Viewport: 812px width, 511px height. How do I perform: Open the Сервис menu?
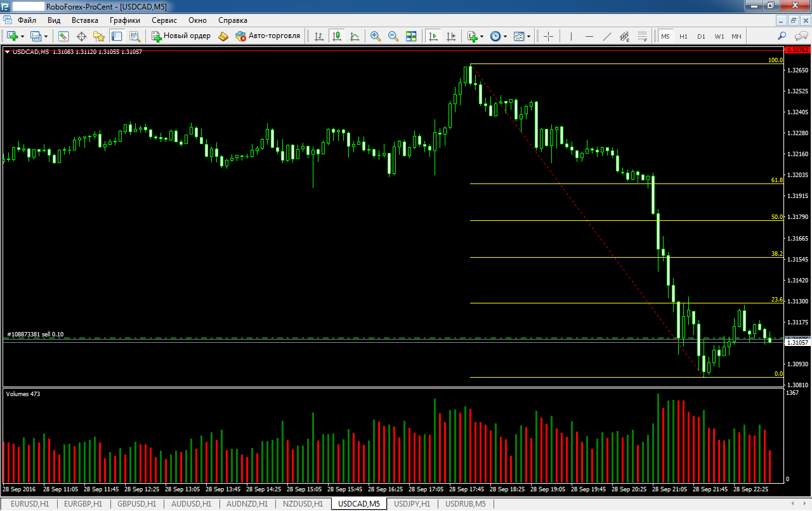[164, 20]
